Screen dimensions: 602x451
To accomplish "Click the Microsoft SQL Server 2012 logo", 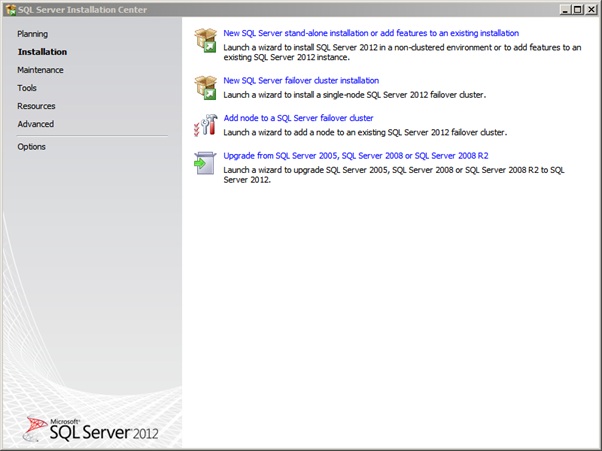I will point(88,429).
